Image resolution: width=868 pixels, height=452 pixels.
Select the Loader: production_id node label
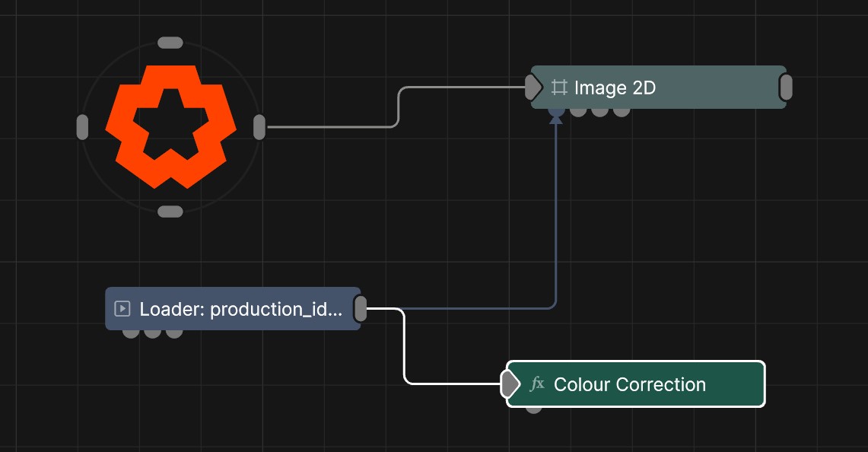(x=241, y=309)
